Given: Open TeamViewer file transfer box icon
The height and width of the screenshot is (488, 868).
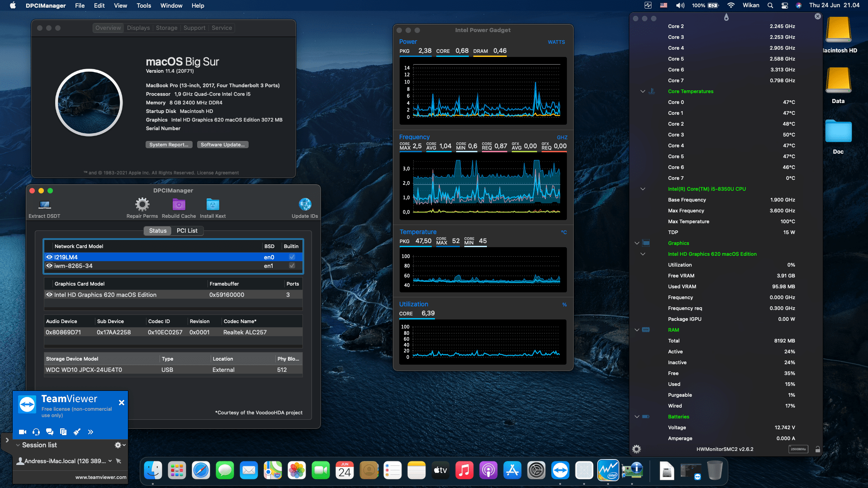Looking at the screenshot, I should click(x=63, y=432).
